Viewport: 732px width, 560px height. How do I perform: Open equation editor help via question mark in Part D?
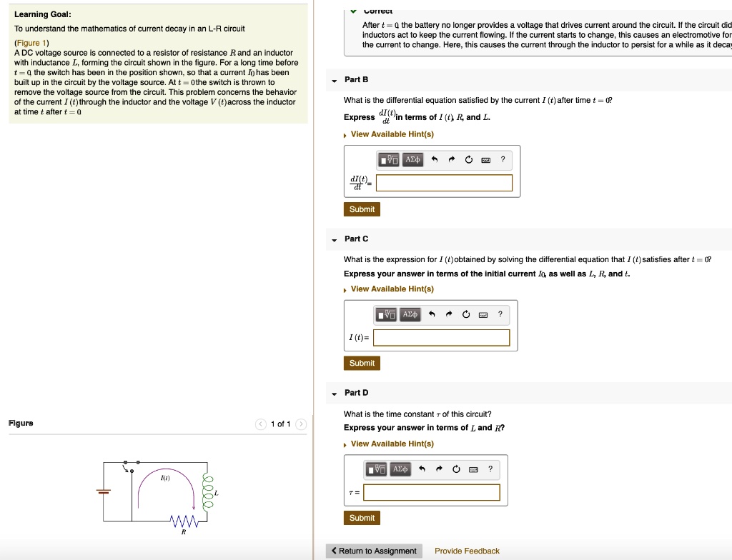coord(490,469)
